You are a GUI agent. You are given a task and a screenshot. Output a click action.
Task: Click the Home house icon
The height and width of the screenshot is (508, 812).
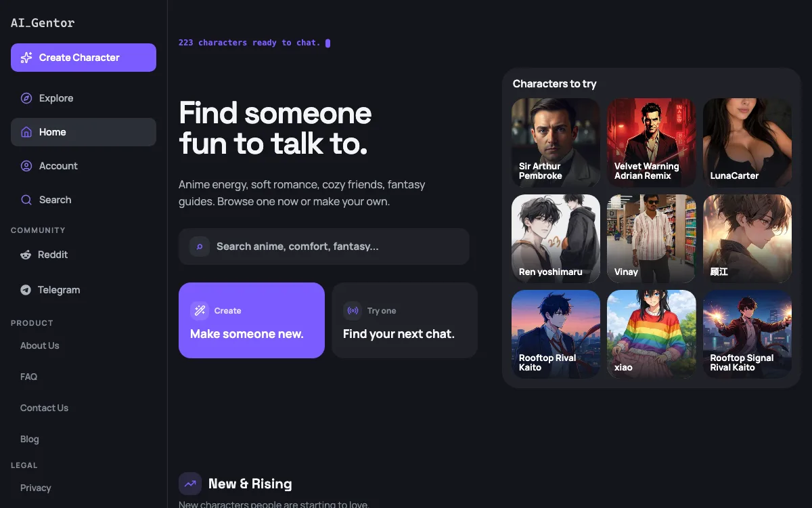26,132
